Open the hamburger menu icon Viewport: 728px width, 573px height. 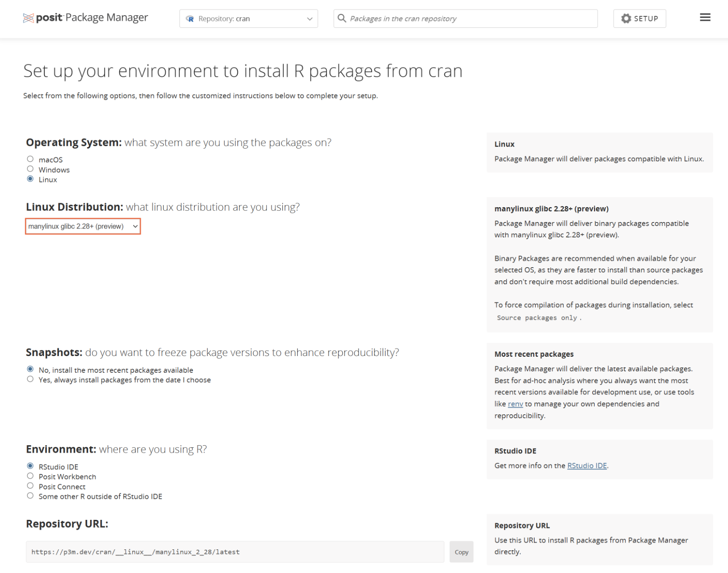(705, 17)
